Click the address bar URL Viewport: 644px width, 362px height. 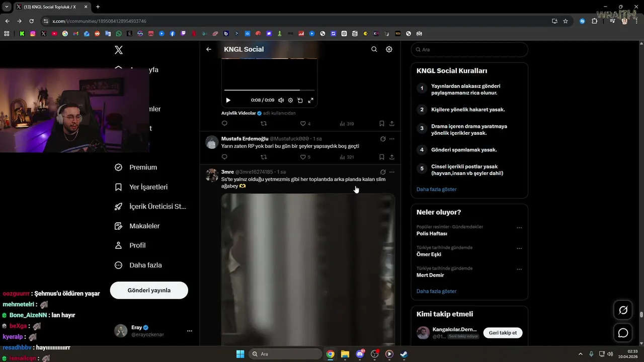point(99,21)
